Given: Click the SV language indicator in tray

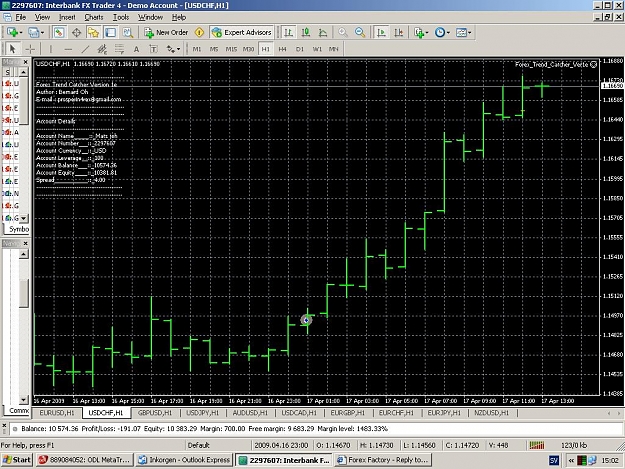Looking at the screenshot, I should [x=553, y=460].
